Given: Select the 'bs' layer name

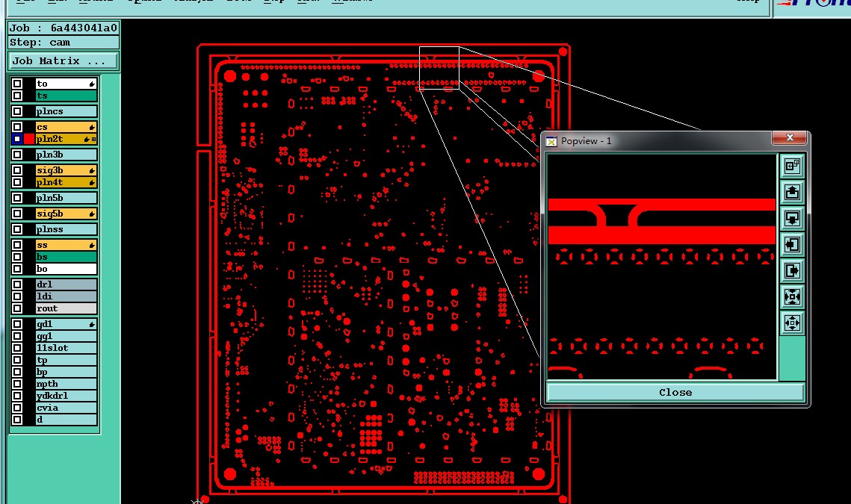Looking at the screenshot, I should [x=66, y=257].
